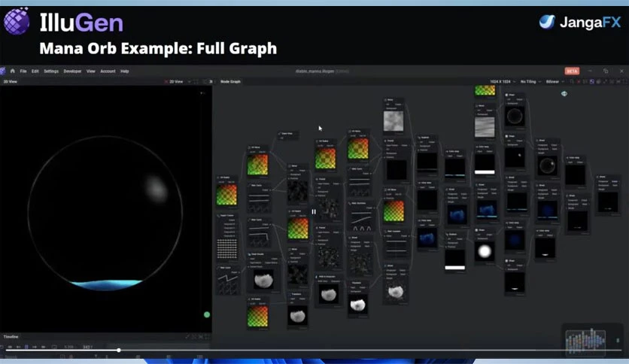Open the 2D View dropdown
Image resolution: width=629 pixels, height=364 pixels.
point(178,81)
